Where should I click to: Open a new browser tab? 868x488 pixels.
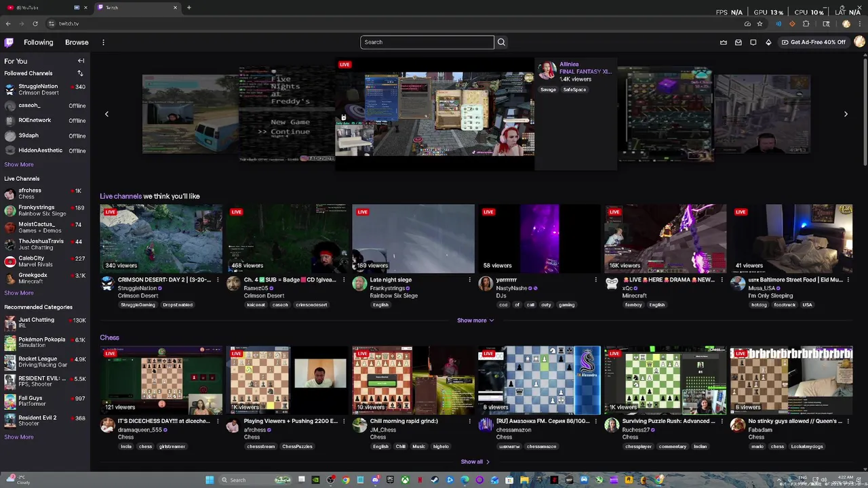[x=189, y=7]
